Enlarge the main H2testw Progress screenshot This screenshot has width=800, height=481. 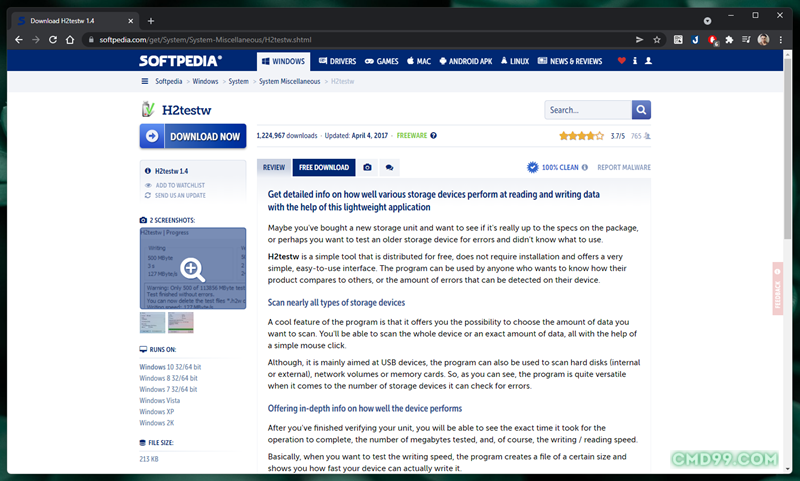(193, 268)
